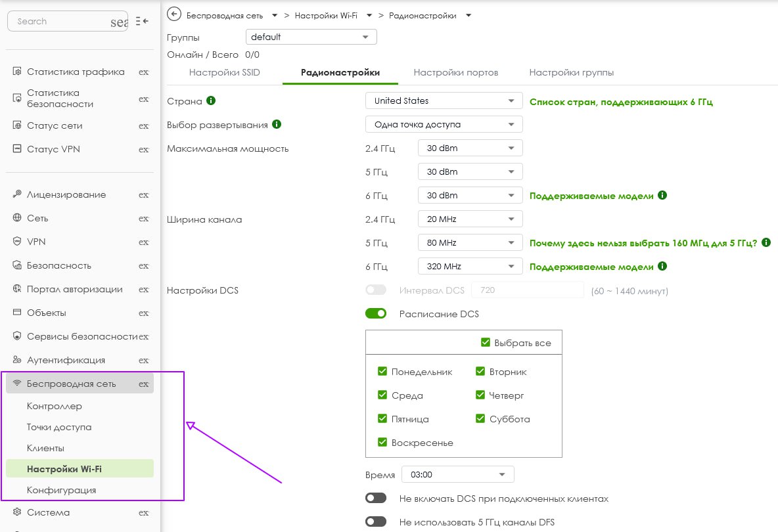
Task: Click the Безопасность icon
Action: point(17,265)
